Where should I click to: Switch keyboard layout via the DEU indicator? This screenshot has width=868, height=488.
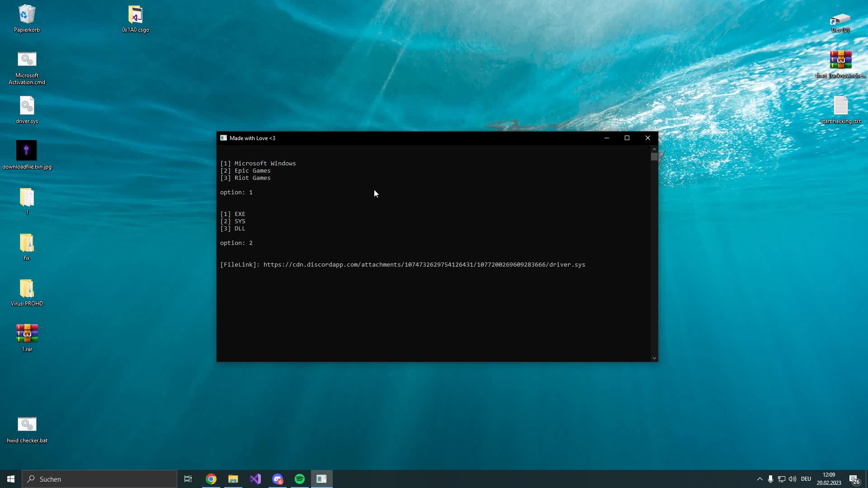(x=807, y=479)
